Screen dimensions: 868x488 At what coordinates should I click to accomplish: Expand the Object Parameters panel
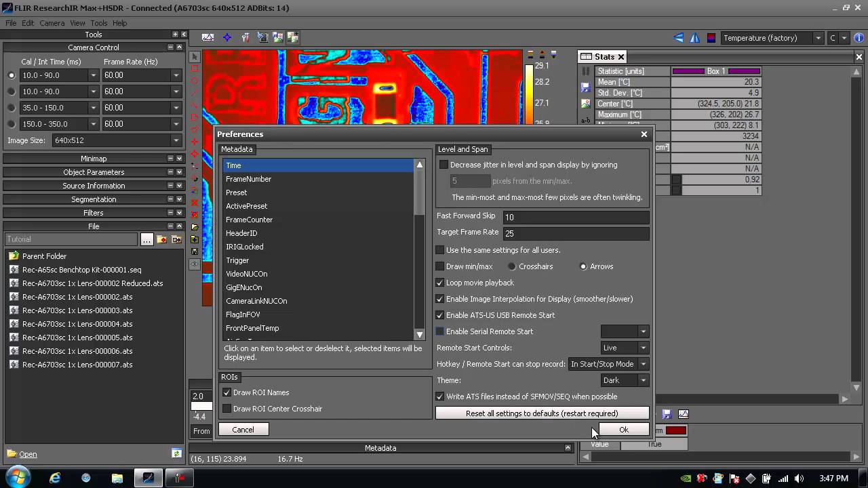pyautogui.click(x=179, y=172)
